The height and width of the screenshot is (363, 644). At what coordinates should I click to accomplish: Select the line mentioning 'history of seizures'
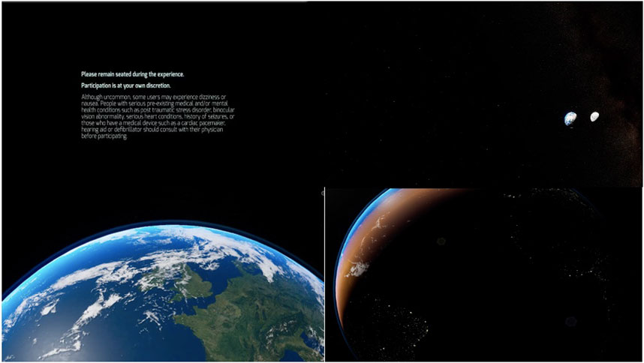click(158, 116)
